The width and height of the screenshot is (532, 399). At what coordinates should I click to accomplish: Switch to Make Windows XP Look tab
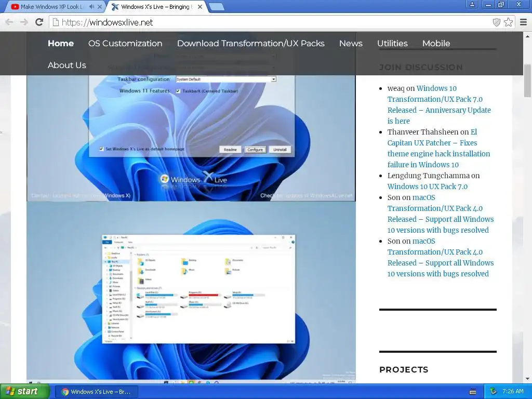coord(52,6)
